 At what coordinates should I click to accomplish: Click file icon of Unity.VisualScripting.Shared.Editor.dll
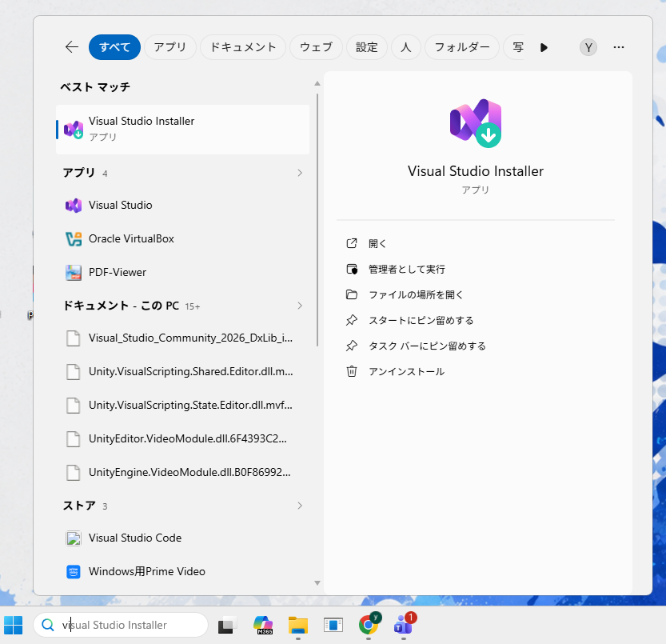[73, 372]
